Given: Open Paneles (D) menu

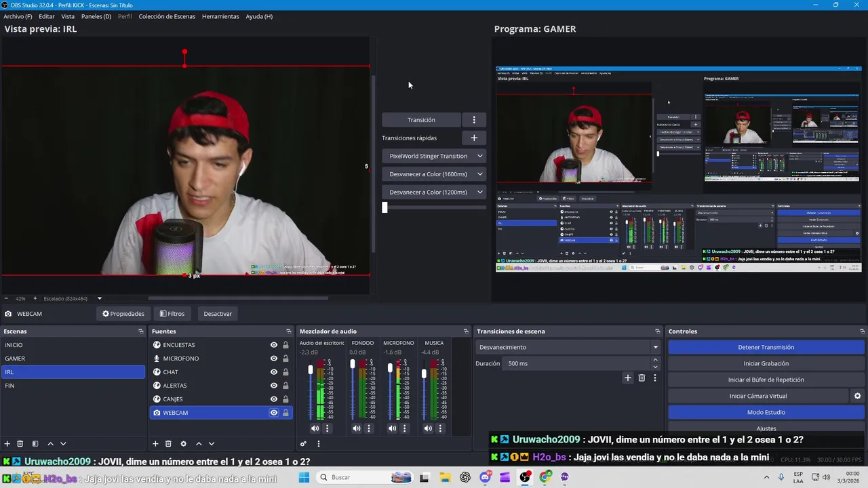Looking at the screenshot, I should (96, 16).
